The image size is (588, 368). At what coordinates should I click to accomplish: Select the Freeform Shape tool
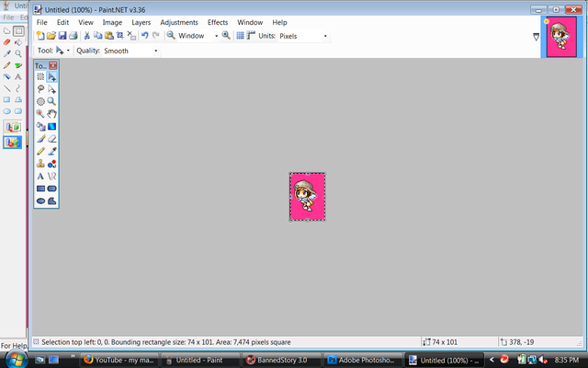[51, 201]
